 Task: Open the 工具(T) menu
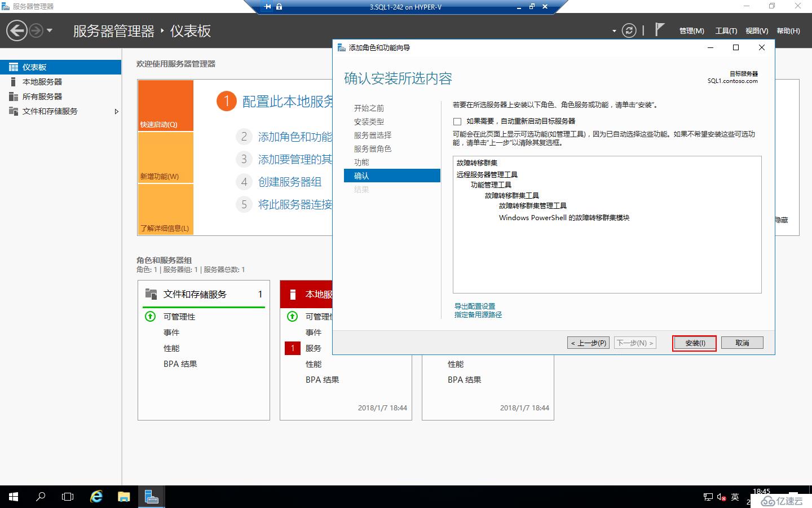[726, 31]
